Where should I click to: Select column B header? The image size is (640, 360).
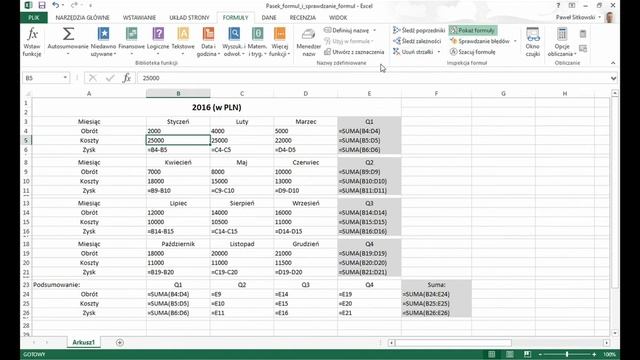(x=178, y=93)
